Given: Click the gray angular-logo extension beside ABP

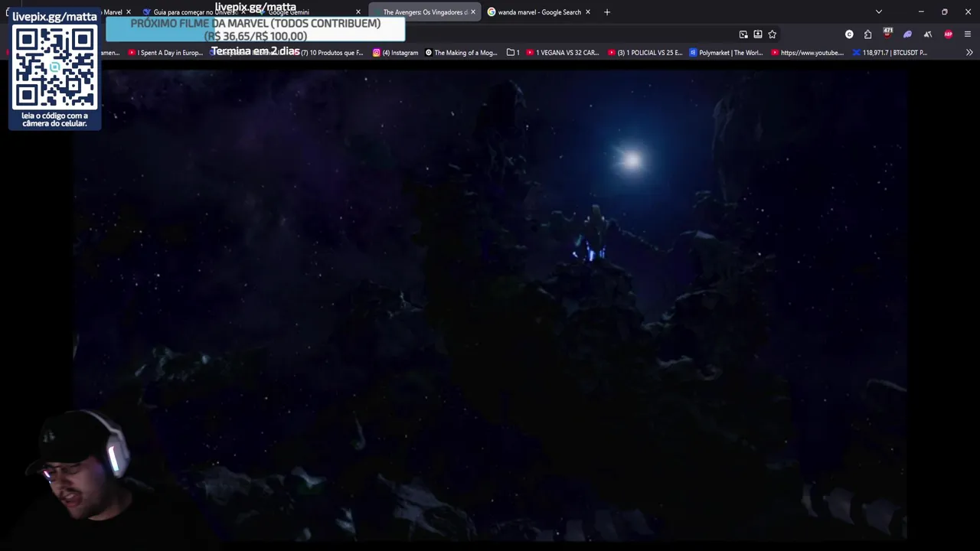Looking at the screenshot, I should pyautogui.click(x=928, y=34).
